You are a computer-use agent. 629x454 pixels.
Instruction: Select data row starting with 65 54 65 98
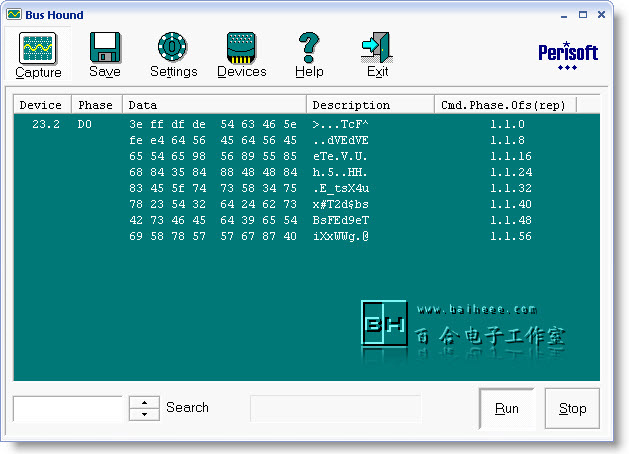point(213,156)
